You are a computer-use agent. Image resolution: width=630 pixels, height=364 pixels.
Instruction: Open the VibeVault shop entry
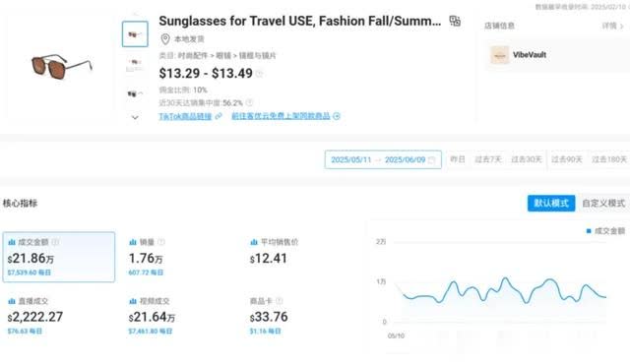(519, 55)
